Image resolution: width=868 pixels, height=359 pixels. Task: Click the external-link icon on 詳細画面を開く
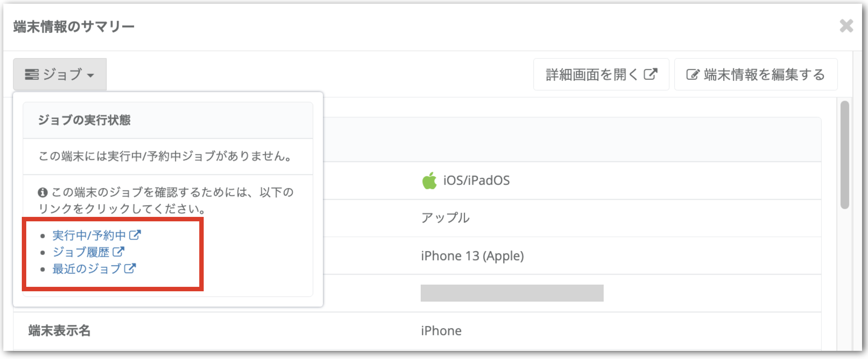(x=651, y=74)
